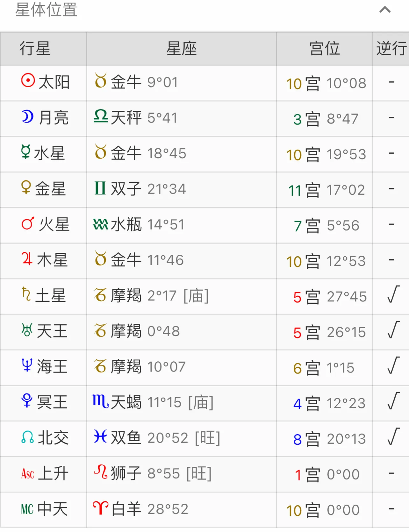Click the Venus symbol next to 金星
Viewport: 409px width, 532px height.
(x=26, y=188)
